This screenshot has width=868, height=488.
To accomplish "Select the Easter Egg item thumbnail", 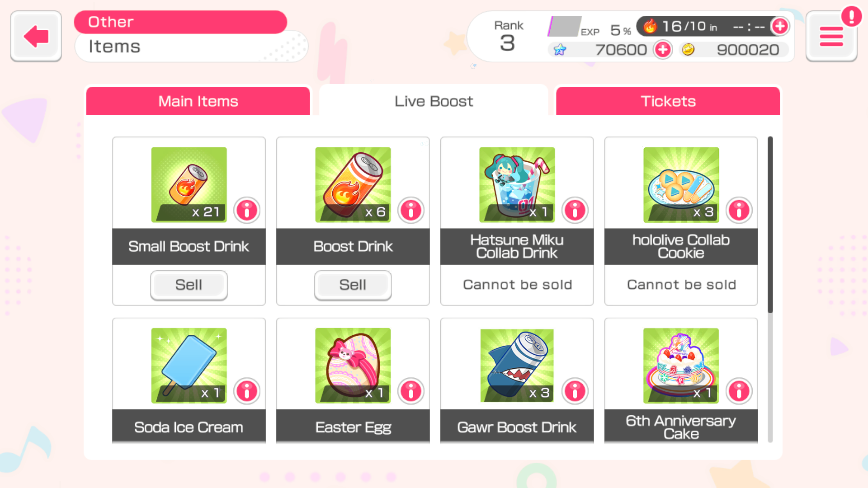I will pos(353,366).
